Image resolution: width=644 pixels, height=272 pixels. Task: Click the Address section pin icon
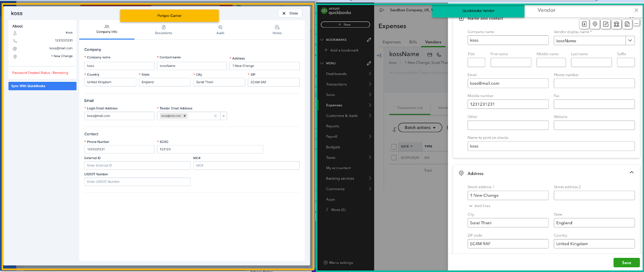(x=461, y=173)
